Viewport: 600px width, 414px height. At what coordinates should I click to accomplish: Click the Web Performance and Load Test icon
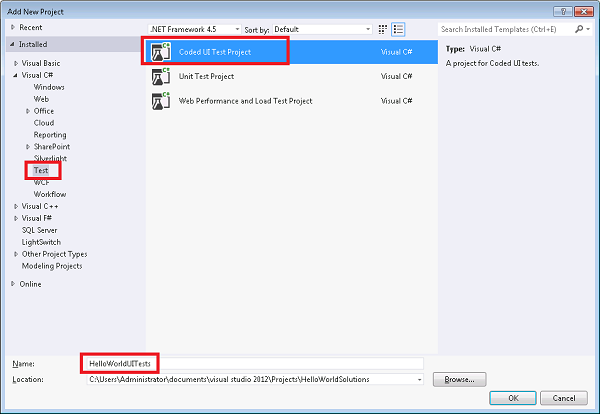click(159, 101)
